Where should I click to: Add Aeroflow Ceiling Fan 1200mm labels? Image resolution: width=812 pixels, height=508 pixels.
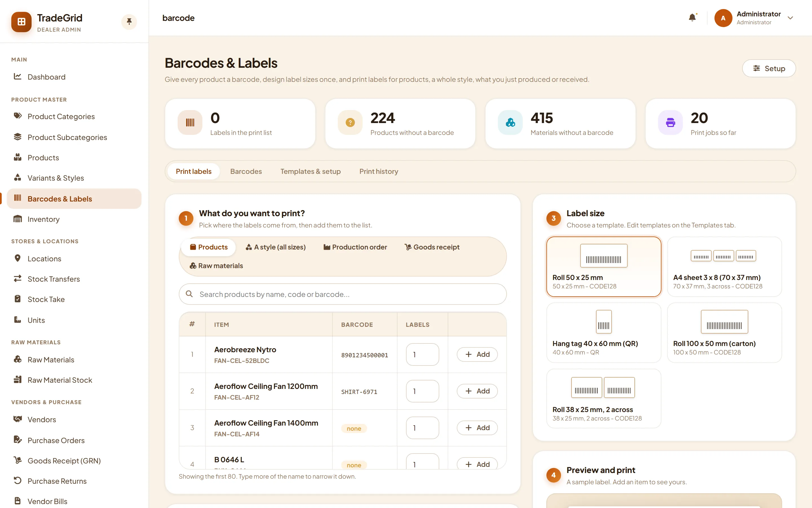pyautogui.click(x=477, y=391)
